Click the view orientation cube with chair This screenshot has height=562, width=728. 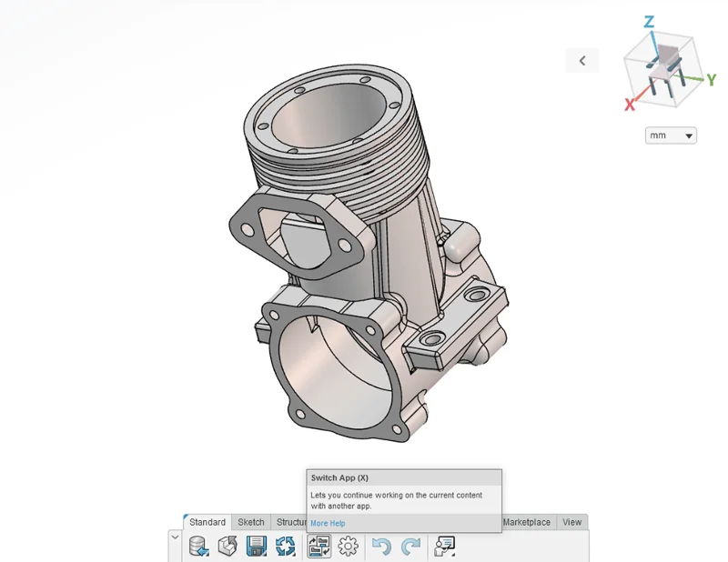click(664, 65)
